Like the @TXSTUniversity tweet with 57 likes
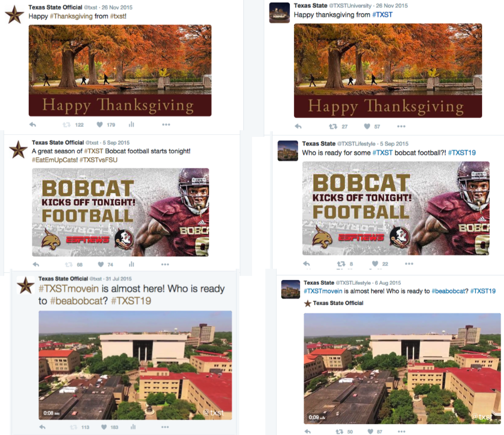504x435 pixels. coord(367,126)
